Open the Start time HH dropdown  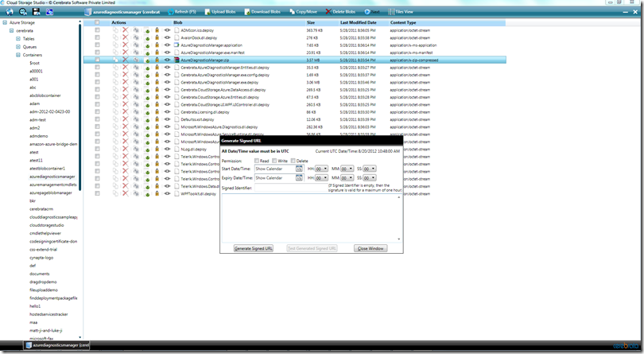[x=321, y=169]
